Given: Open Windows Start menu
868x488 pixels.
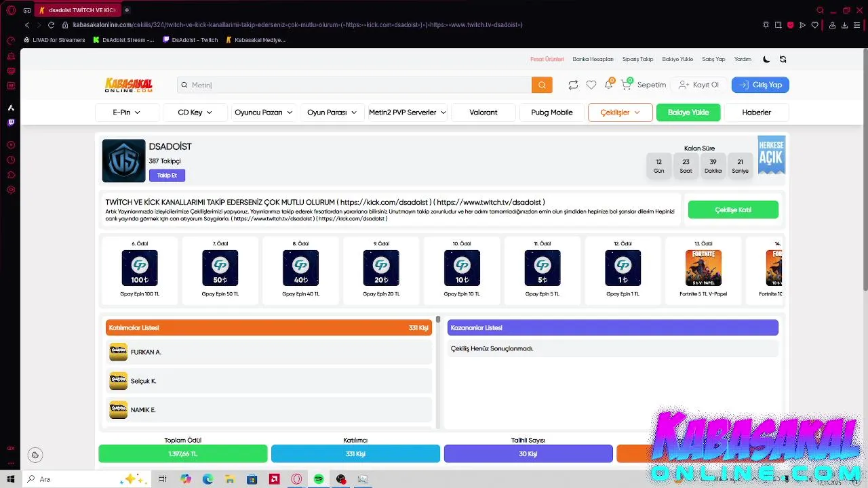Looking at the screenshot, I should tap(11, 479).
